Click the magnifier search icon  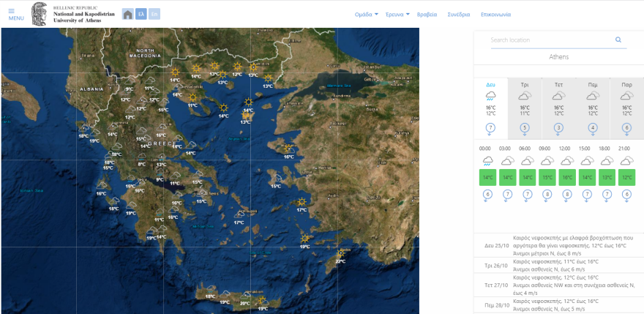[618, 40]
